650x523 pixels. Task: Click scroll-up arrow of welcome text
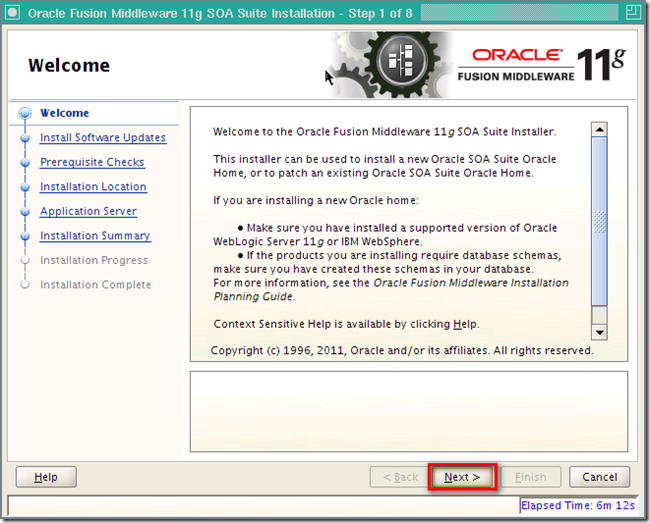point(599,129)
